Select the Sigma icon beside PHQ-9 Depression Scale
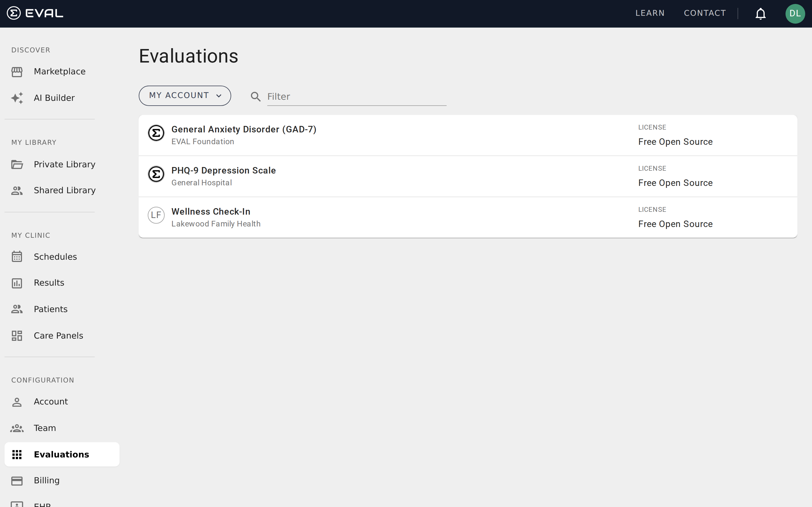Viewport: 812px width, 507px height. 156,174
